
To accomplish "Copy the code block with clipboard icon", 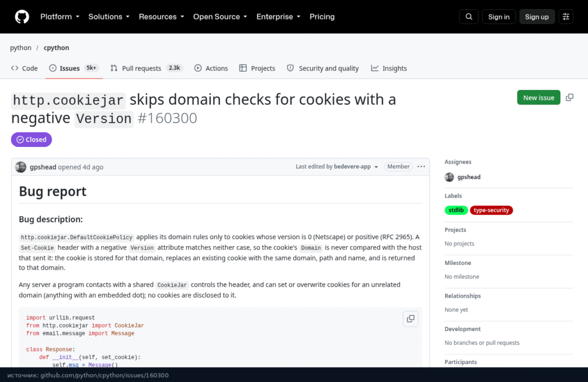I will [411, 319].
